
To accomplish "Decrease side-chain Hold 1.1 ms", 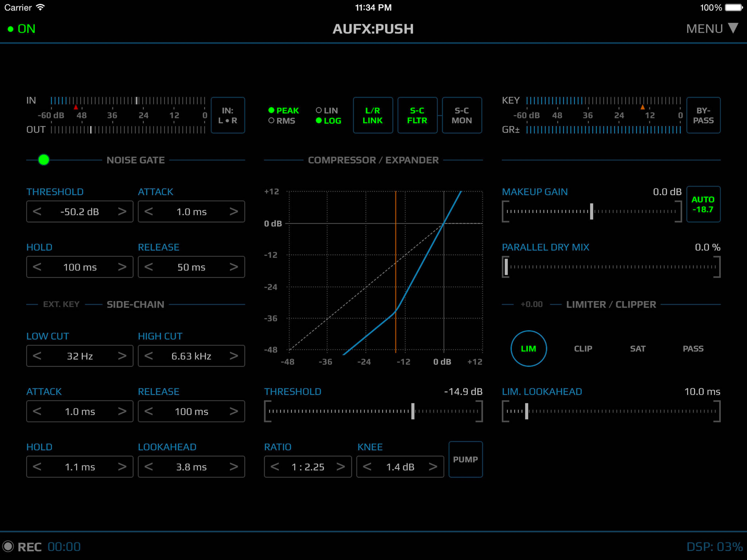I will [37, 466].
